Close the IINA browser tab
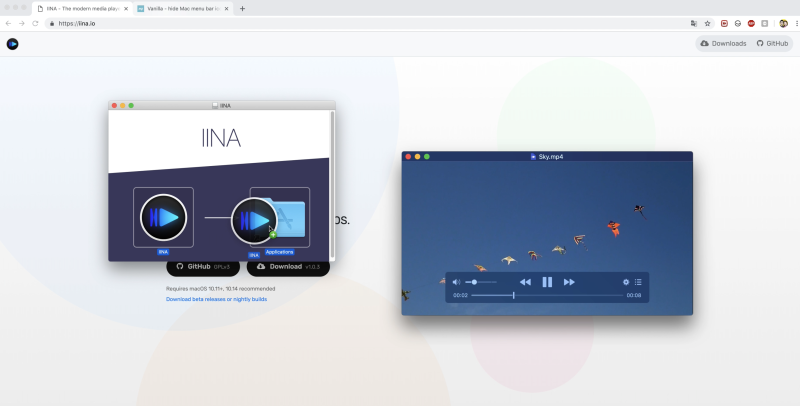The height and width of the screenshot is (406, 800). click(x=126, y=9)
